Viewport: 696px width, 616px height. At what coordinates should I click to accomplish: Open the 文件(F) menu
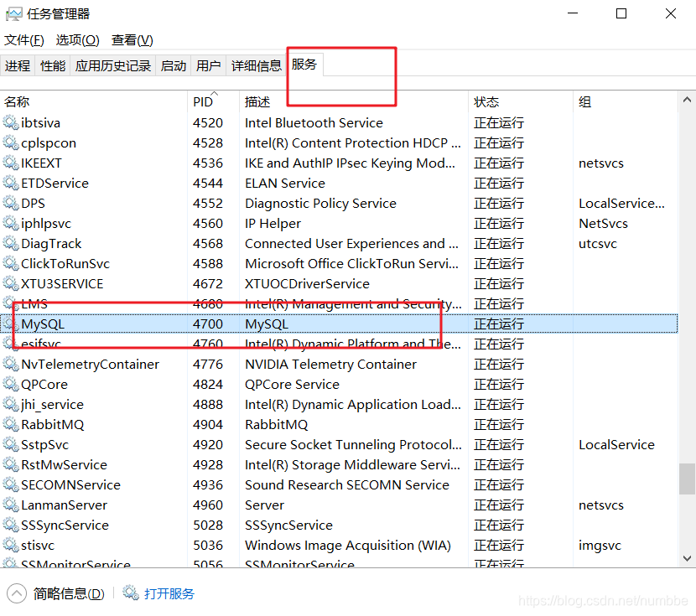tap(24, 40)
